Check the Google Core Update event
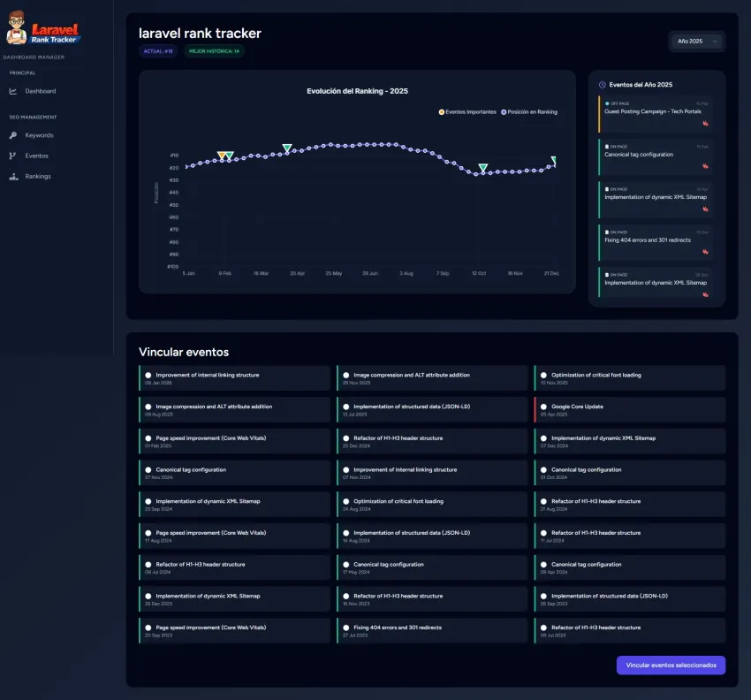751x700 pixels. 542,407
